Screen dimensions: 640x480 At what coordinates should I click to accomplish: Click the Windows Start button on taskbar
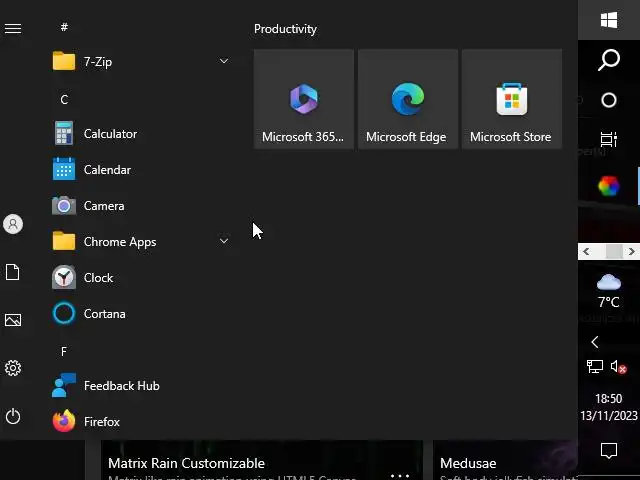point(609,20)
